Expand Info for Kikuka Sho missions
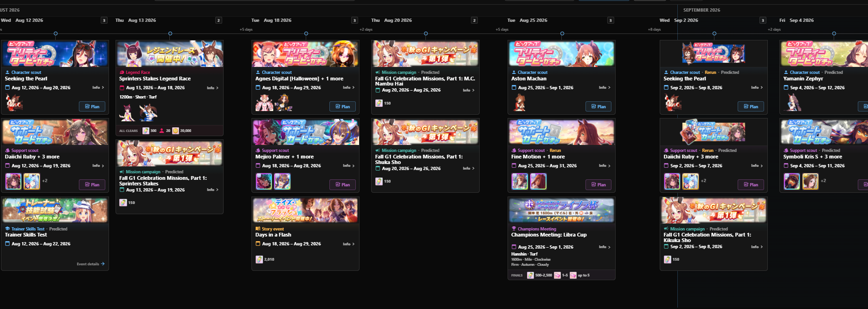Screen dimensions: 868x309 (757, 247)
